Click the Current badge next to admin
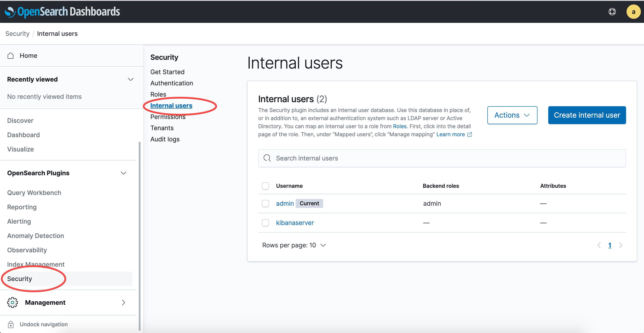The image size is (644, 333). coord(309,203)
